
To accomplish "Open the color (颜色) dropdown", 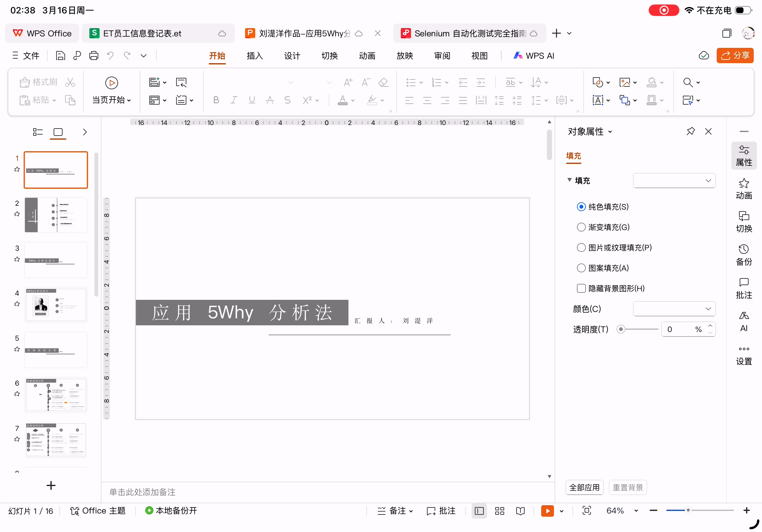I will 674,309.
